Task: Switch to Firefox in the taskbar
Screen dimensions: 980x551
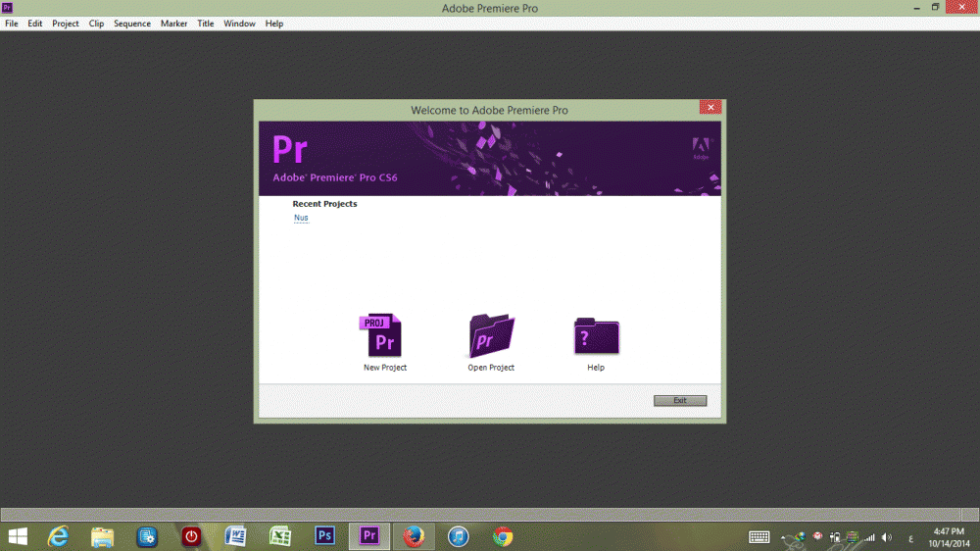Action: pos(414,536)
